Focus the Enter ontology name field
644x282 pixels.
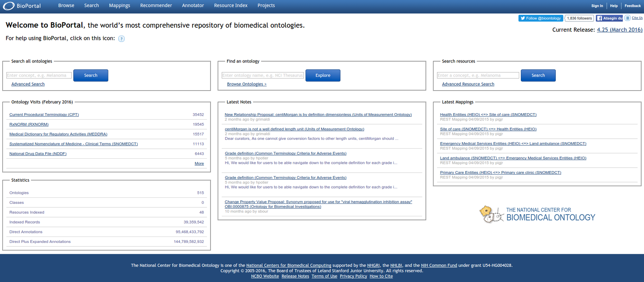(x=263, y=75)
